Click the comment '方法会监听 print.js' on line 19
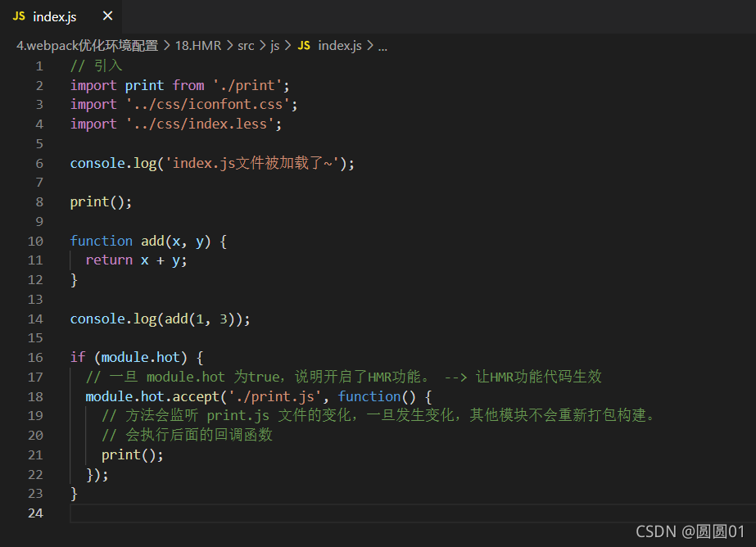 point(378,415)
